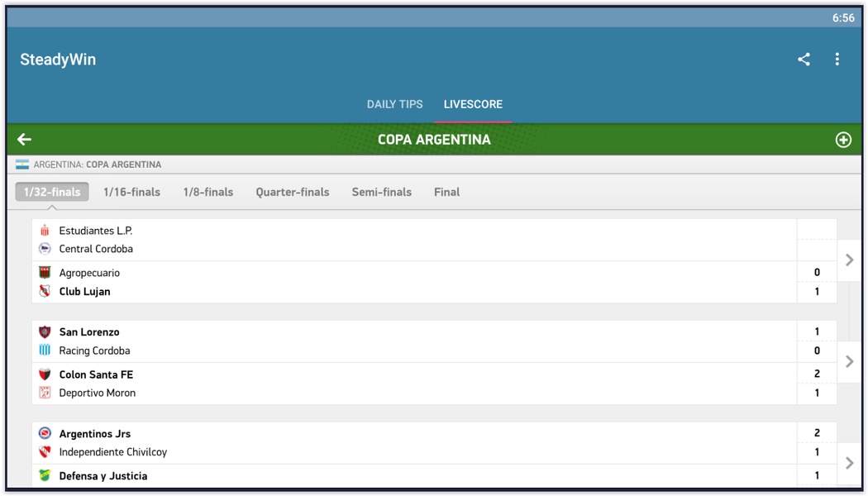The height and width of the screenshot is (496, 868).
Task: Open the three-dot overflow menu
Action: (x=837, y=60)
